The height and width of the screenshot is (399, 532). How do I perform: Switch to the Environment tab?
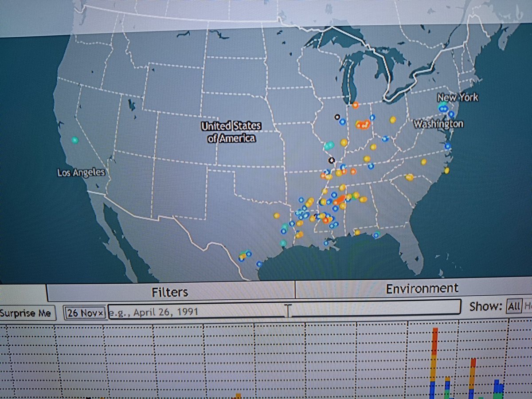(421, 289)
